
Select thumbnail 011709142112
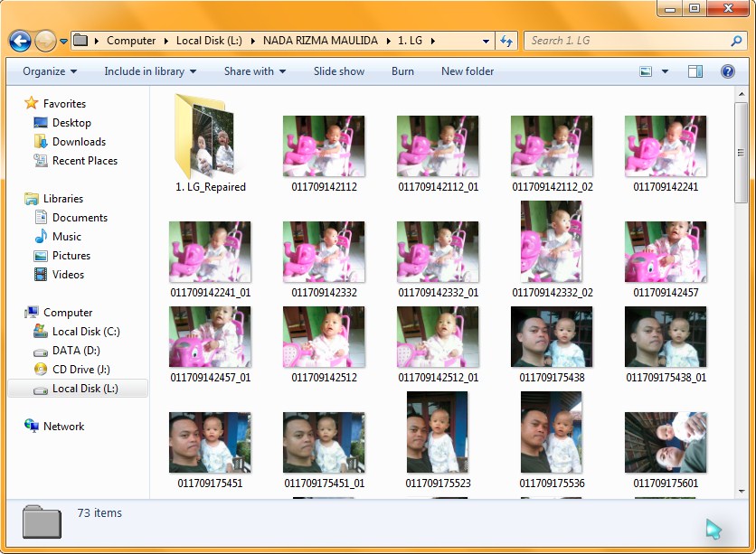[324, 146]
